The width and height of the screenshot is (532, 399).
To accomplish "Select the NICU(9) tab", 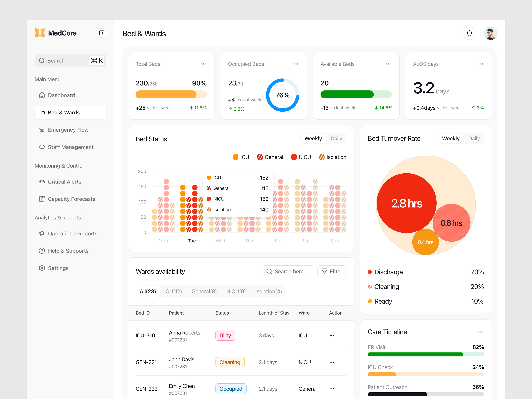I will click(236, 291).
